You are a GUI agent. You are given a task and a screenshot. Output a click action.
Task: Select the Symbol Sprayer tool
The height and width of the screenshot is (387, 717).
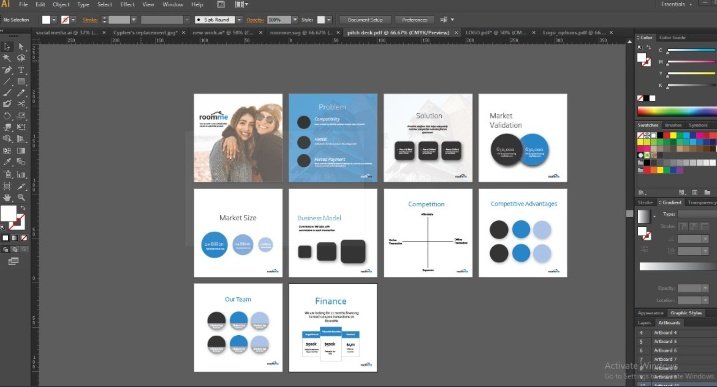(7, 174)
